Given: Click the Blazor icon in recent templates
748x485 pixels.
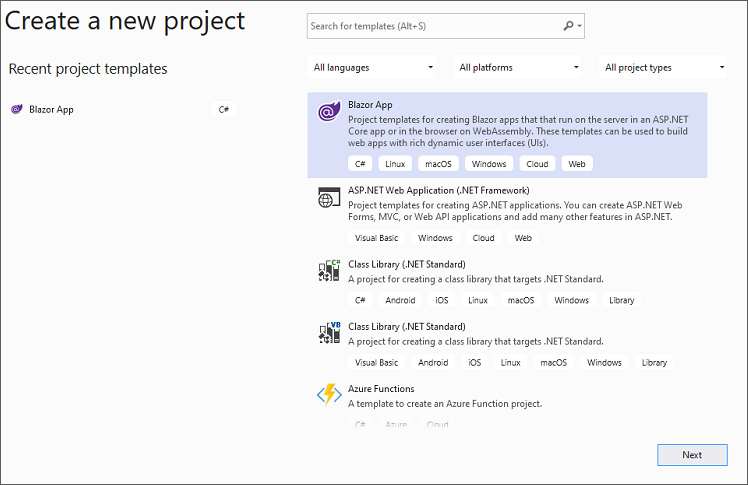Looking at the screenshot, I should point(17,109).
